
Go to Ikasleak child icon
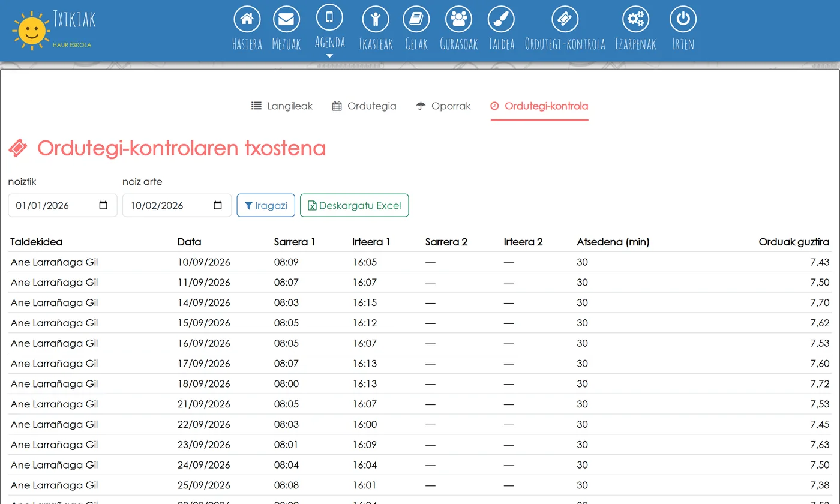(x=376, y=19)
